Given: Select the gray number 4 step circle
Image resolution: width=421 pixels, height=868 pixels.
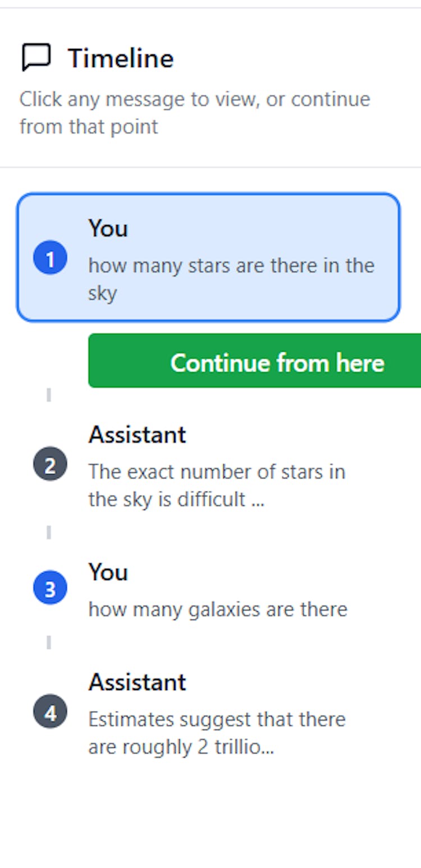Looking at the screenshot, I should tap(50, 712).
